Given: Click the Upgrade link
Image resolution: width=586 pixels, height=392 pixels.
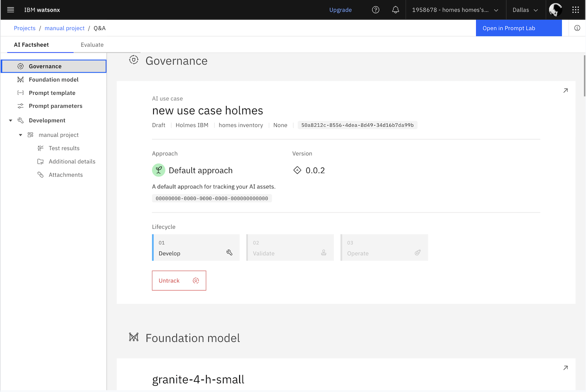Looking at the screenshot, I should coord(341,10).
